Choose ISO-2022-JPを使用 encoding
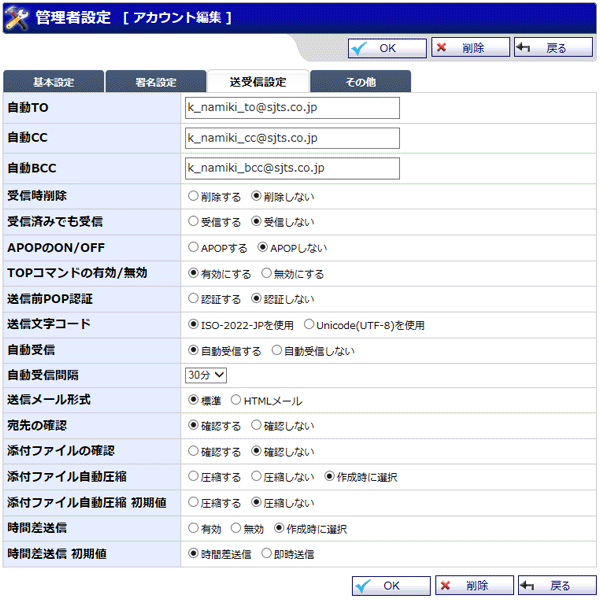The width and height of the screenshot is (600, 600). pyautogui.click(x=193, y=324)
